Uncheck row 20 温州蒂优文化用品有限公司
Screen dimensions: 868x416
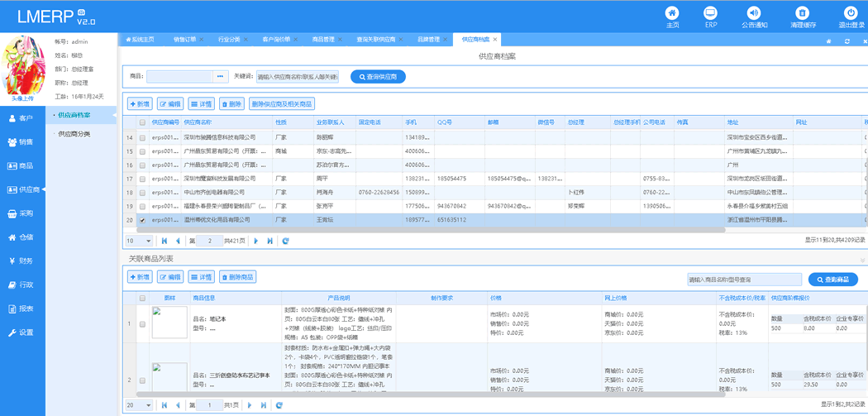click(142, 220)
